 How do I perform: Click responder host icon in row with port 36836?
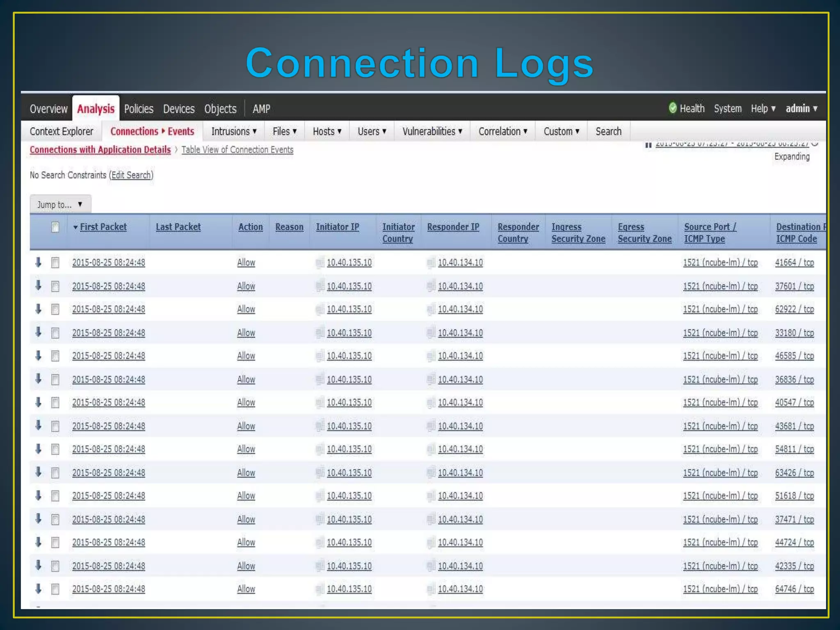tap(431, 379)
